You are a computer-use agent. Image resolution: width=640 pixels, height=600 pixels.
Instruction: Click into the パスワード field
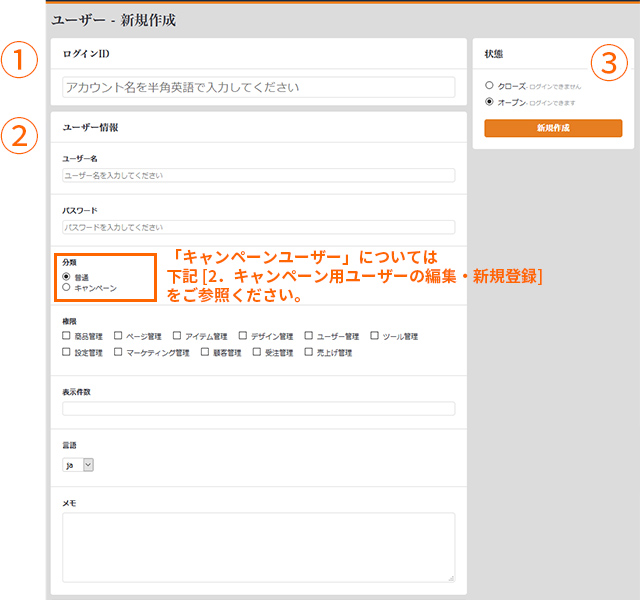[x=258, y=227]
